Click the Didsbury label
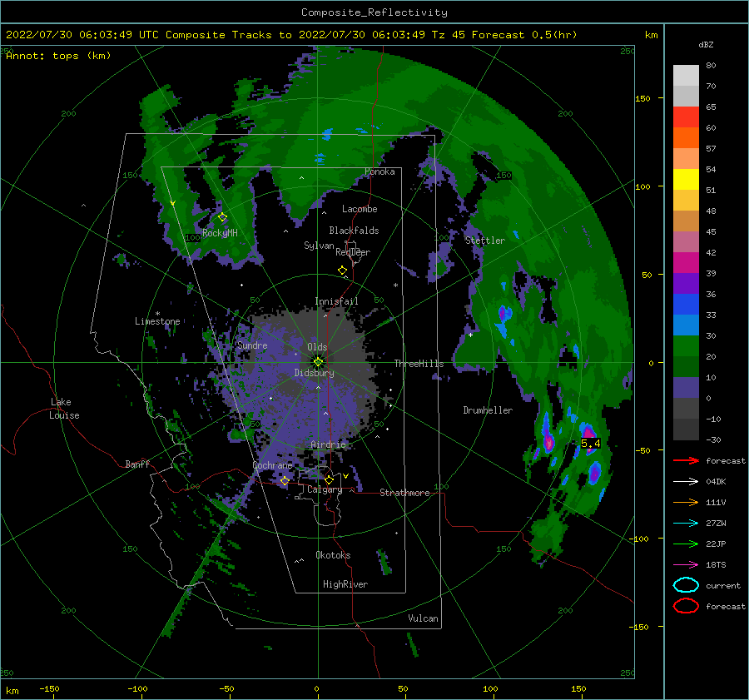 click(315, 373)
